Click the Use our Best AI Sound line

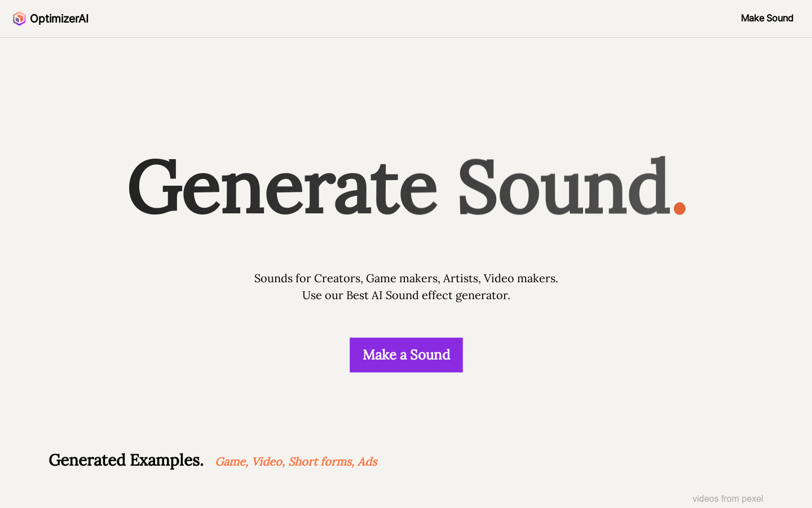406,295
